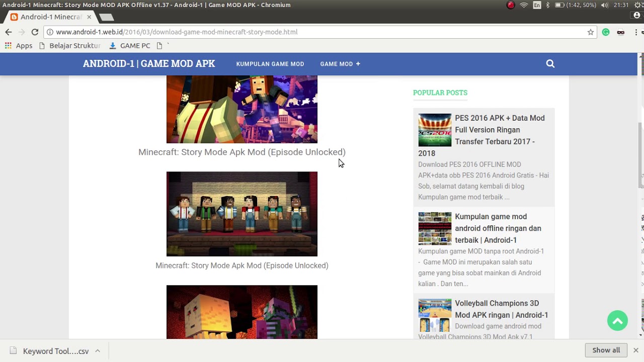This screenshot has width=644, height=362.
Task: Reload the current page
Action: point(35,32)
